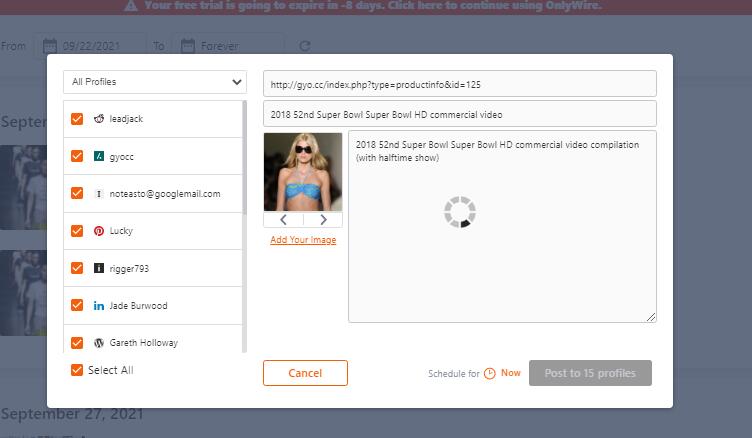Uncheck the noteasto@googlemail.com checkbox
Viewport: 752px width, 438px height.
[x=77, y=194]
